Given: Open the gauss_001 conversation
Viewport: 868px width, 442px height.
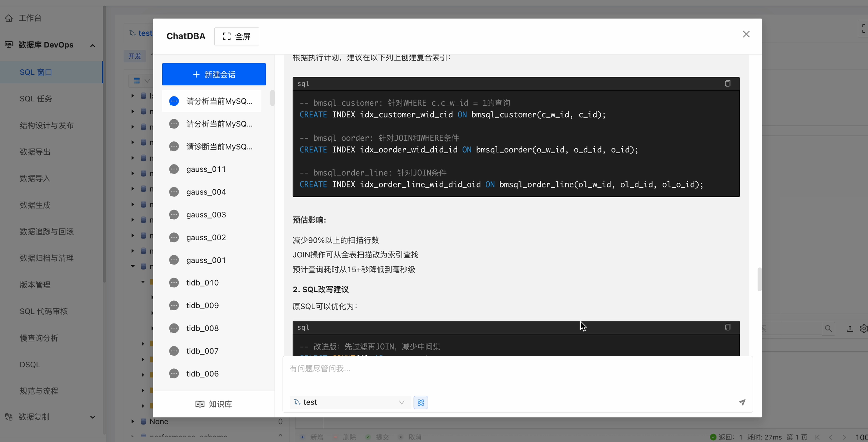Looking at the screenshot, I should [211, 260].
